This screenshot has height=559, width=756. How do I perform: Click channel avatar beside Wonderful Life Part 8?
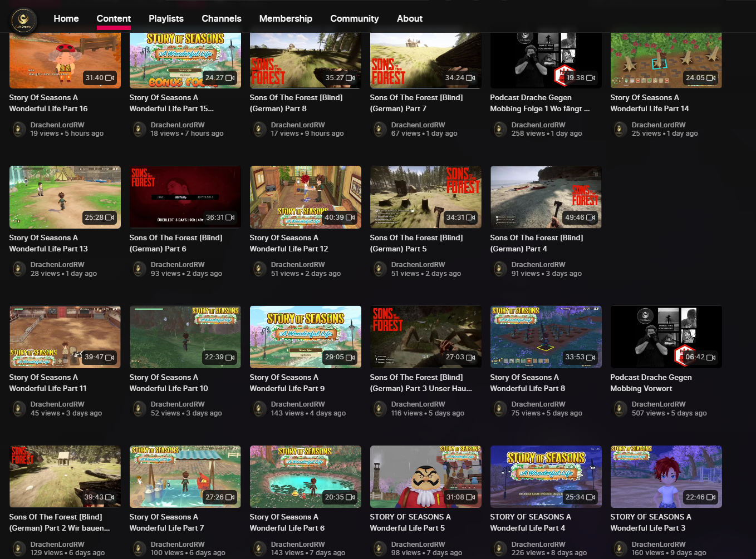500,409
